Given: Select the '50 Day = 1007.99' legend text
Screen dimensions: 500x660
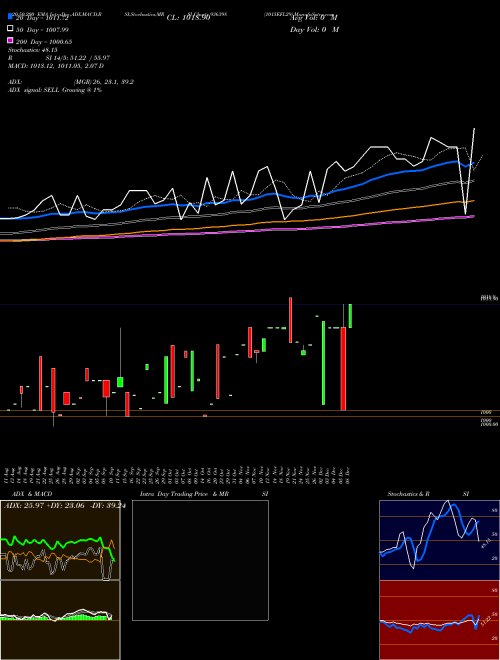Looking at the screenshot, I should 42,30.
